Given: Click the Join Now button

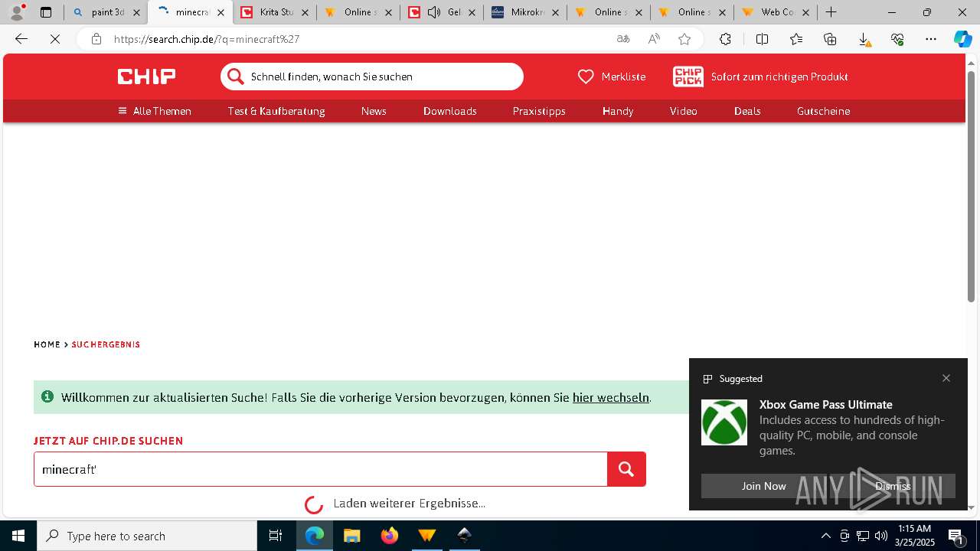Looking at the screenshot, I should pos(763,486).
